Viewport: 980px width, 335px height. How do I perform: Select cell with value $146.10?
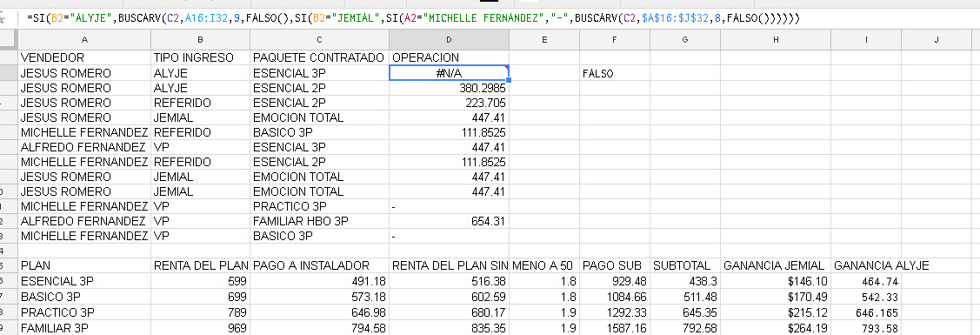click(x=776, y=281)
